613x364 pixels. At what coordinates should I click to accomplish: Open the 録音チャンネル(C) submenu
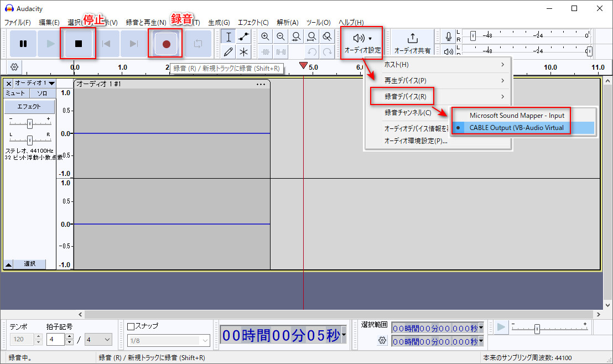pyautogui.click(x=408, y=113)
